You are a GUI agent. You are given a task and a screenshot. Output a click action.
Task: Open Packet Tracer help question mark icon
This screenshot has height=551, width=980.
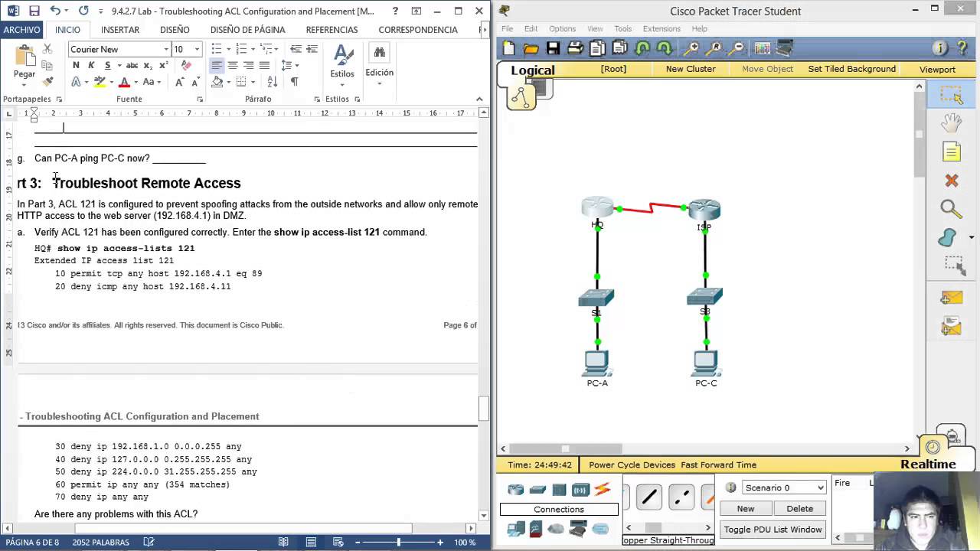pos(963,48)
